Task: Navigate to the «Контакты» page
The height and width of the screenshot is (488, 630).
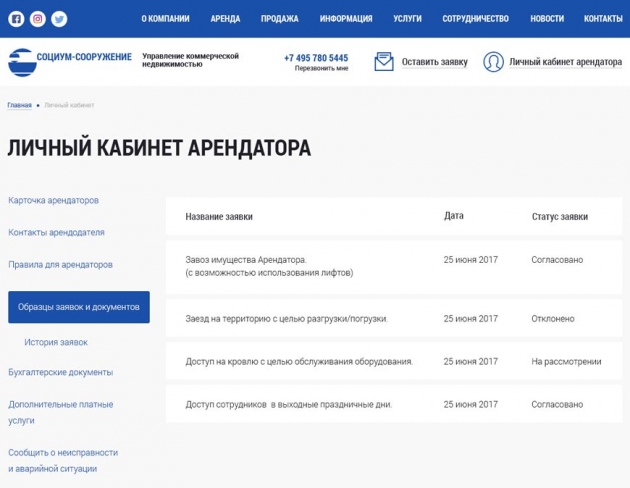Action: pyautogui.click(x=602, y=19)
